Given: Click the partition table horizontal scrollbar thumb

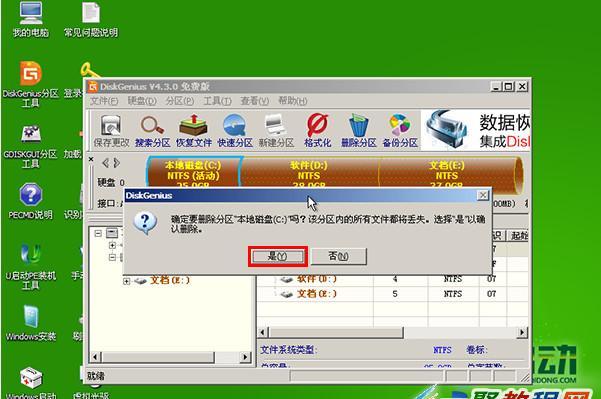Looking at the screenshot, I should [336, 332].
